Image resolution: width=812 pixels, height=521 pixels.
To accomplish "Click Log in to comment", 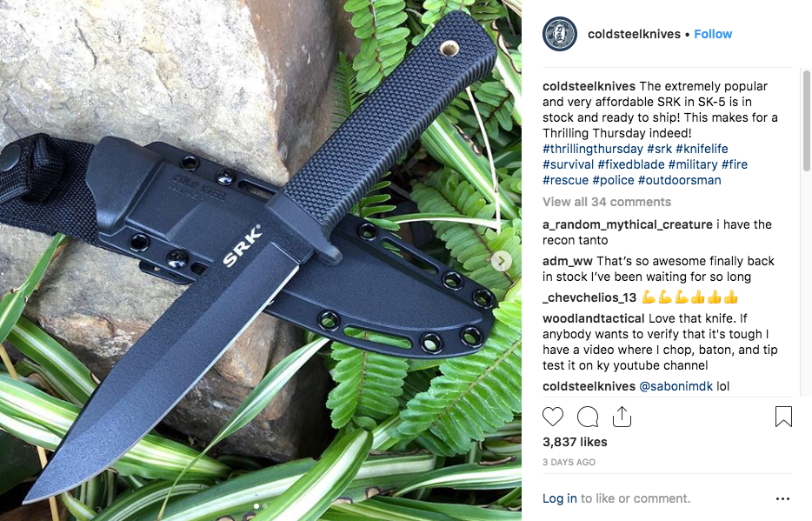I will [x=559, y=498].
